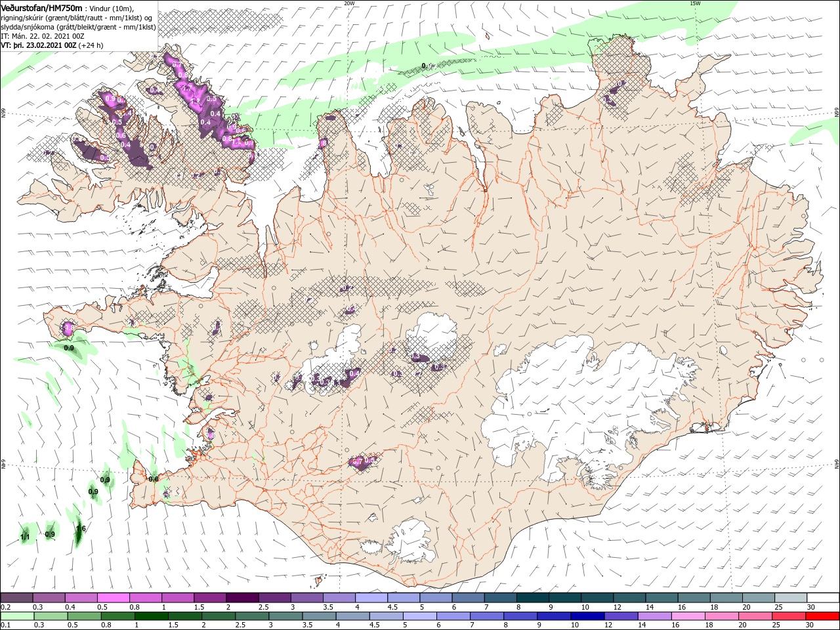Click the 'Vindur (10m),' description text
840x630 pixels.
[x=111, y=8]
